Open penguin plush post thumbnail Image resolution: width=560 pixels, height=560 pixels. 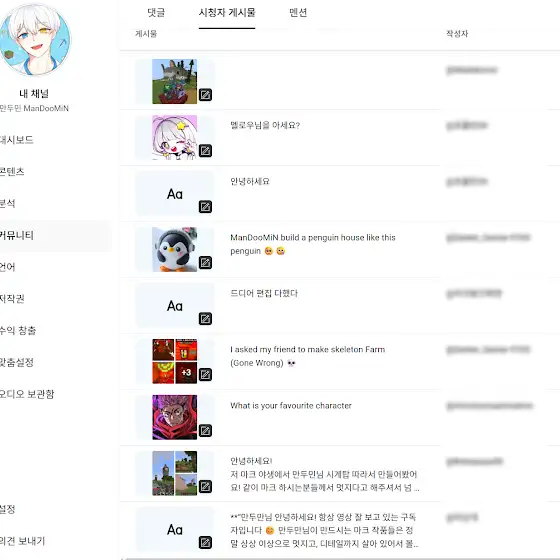tap(175, 249)
